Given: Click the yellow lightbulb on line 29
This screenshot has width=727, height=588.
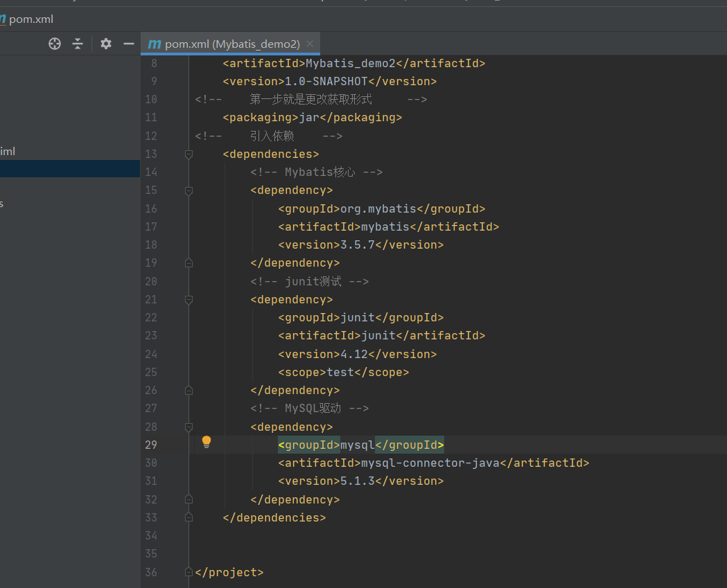Looking at the screenshot, I should pyautogui.click(x=206, y=442).
